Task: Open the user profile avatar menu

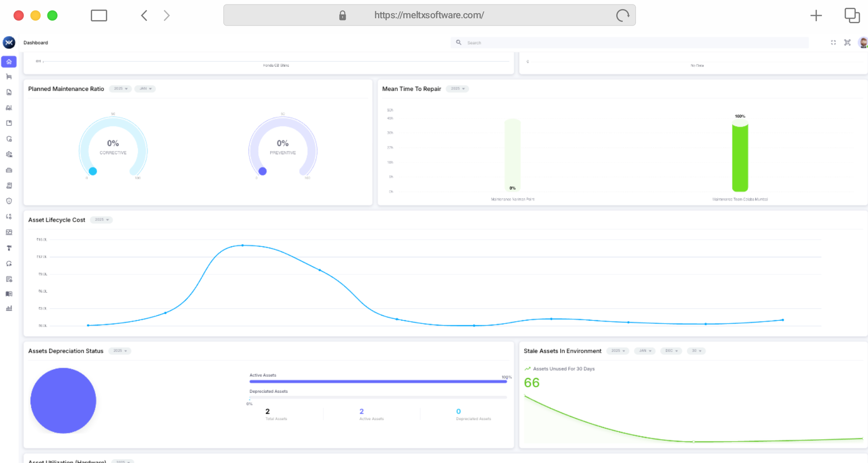Action: click(863, 42)
